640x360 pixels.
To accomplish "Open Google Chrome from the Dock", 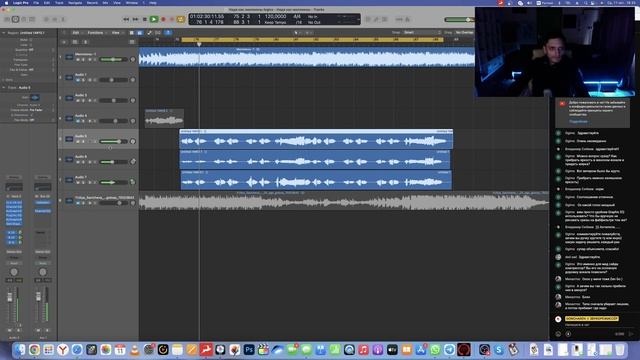I will [34, 350].
